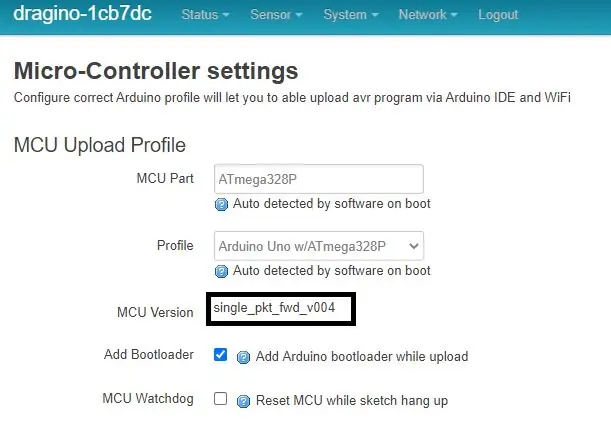Click the Network menu caret arrow
The width and height of the screenshot is (611, 429).
[x=454, y=15]
